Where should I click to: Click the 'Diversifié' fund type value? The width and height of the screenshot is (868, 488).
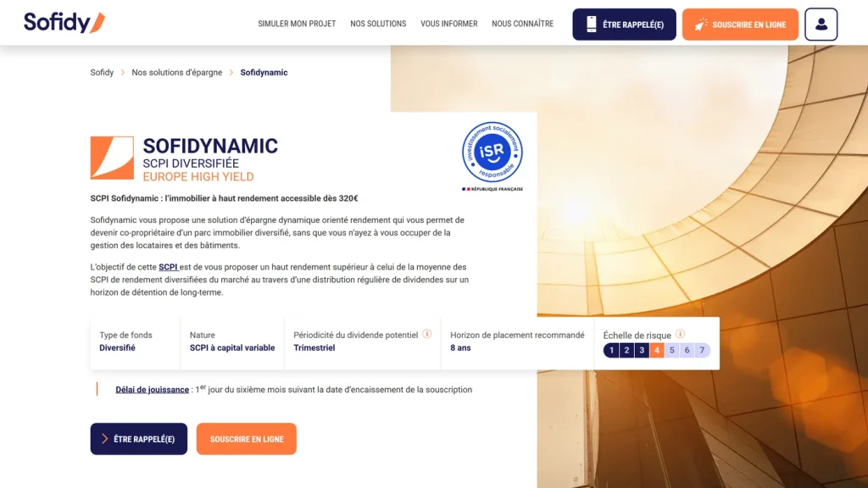click(117, 348)
